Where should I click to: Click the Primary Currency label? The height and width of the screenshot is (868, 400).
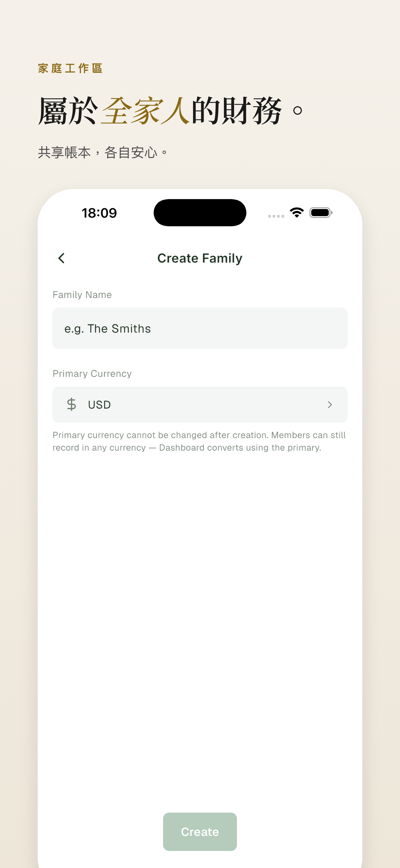[92, 374]
